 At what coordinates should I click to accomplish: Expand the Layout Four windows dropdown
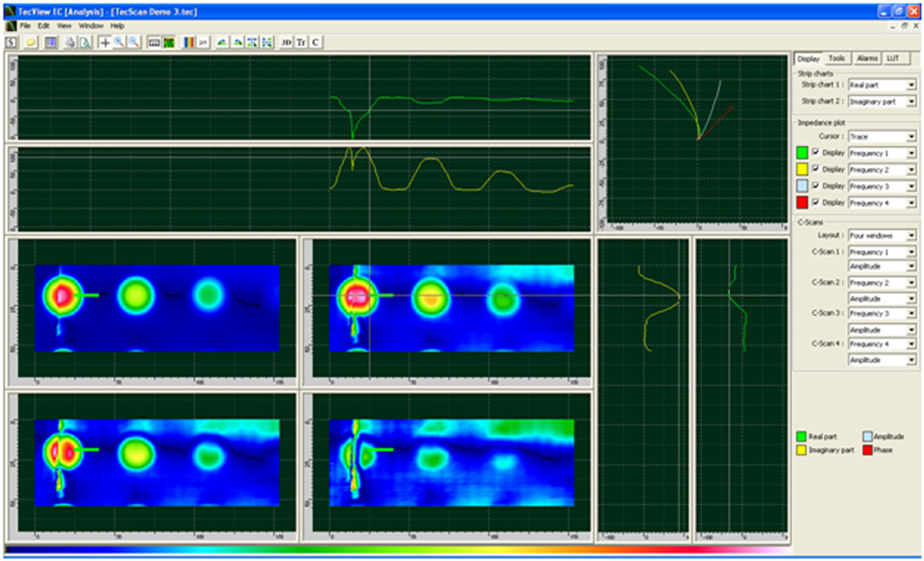tap(882, 235)
